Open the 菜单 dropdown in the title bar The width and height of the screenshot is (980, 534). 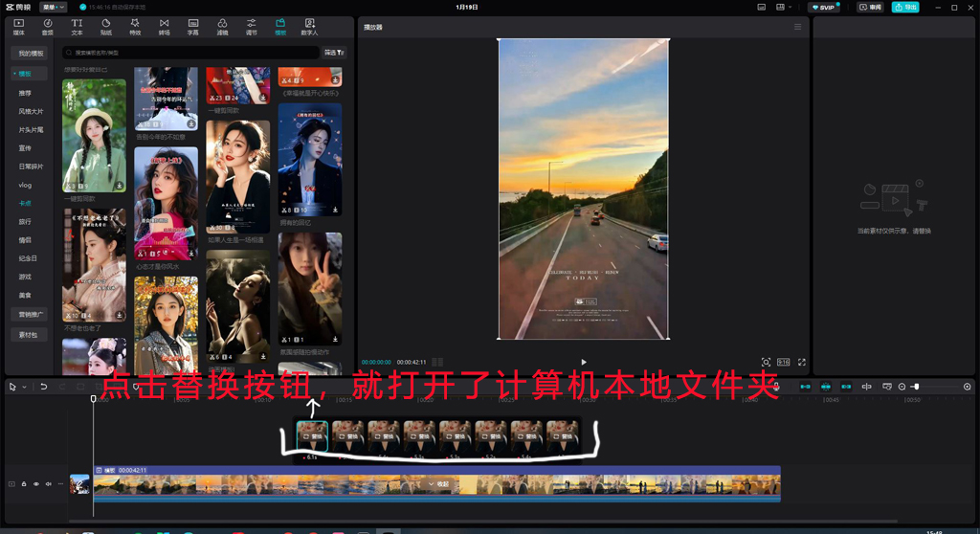point(53,7)
